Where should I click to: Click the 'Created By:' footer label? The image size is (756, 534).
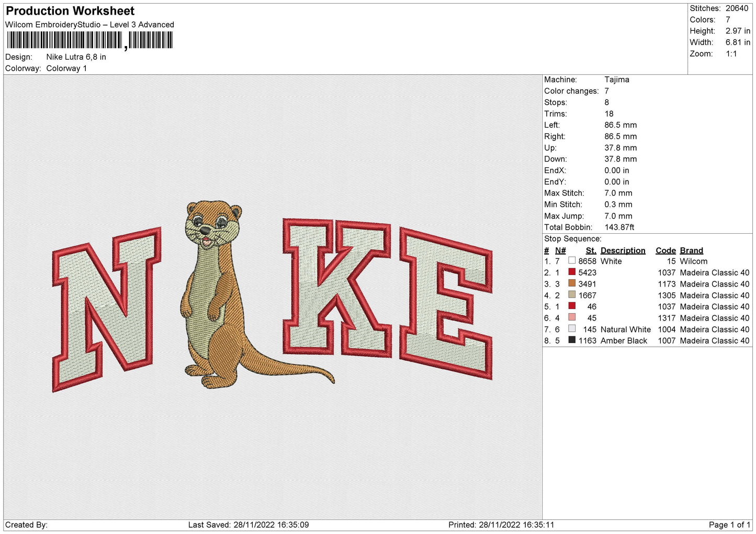[x=26, y=525]
